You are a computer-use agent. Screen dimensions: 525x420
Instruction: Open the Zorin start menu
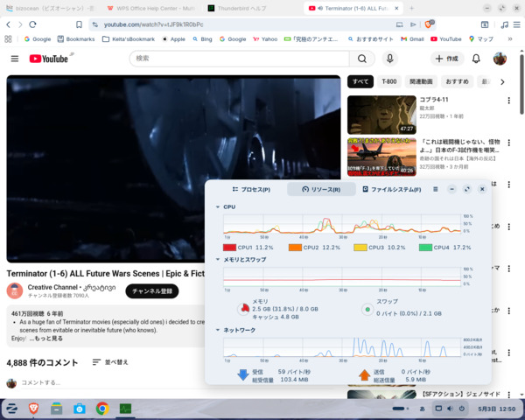coord(12,409)
